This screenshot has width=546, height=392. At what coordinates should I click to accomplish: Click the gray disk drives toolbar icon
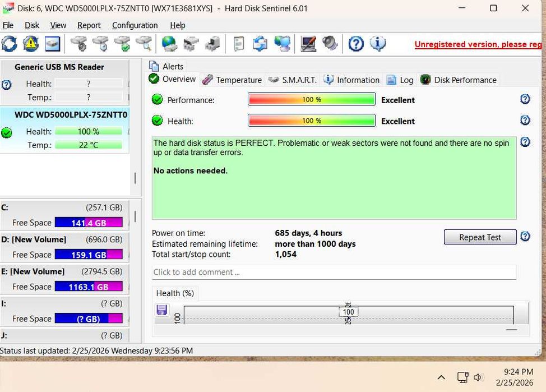pos(191,44)
